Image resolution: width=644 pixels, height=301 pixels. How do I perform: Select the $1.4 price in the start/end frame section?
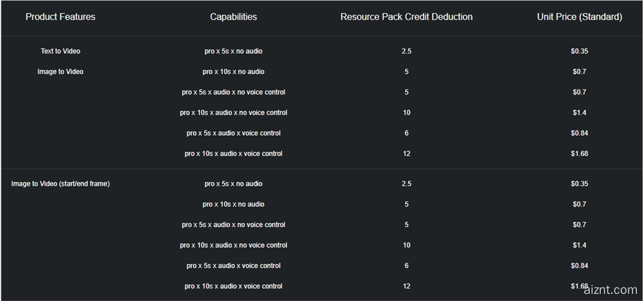pyautogui.click(x=579, y=245)
